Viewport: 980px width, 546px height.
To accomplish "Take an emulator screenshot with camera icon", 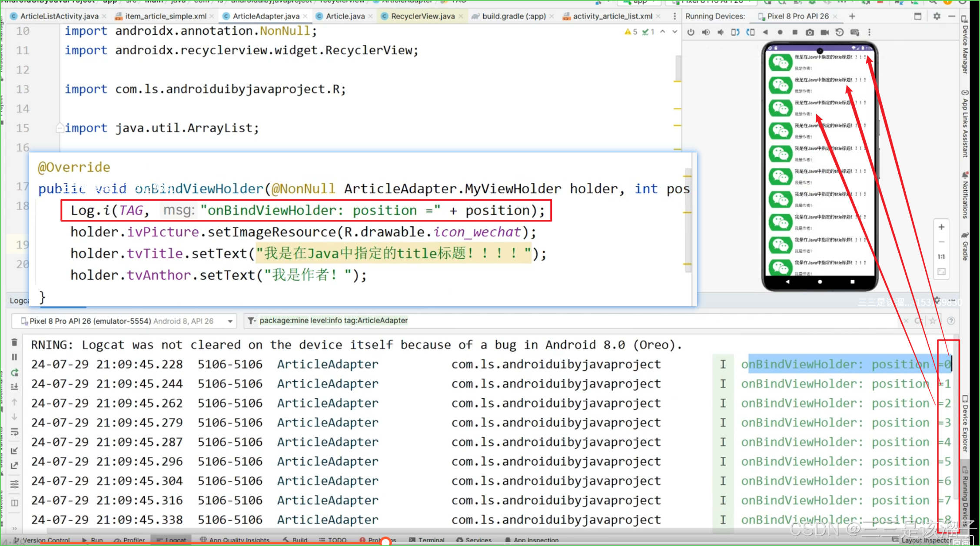I will (x=810, y=32).
